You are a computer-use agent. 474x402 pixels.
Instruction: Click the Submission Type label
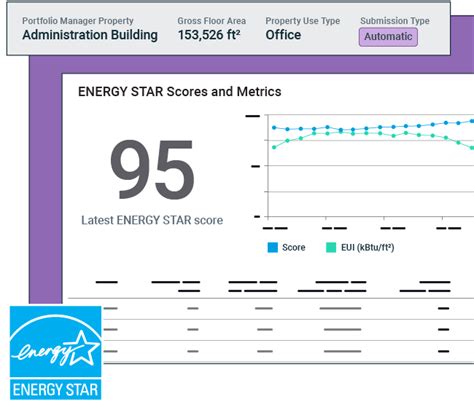[395, 21]
